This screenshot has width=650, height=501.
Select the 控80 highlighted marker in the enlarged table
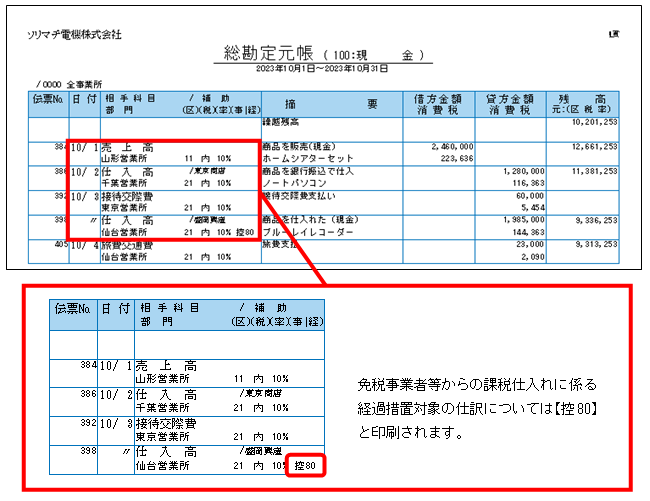point(306,465)
